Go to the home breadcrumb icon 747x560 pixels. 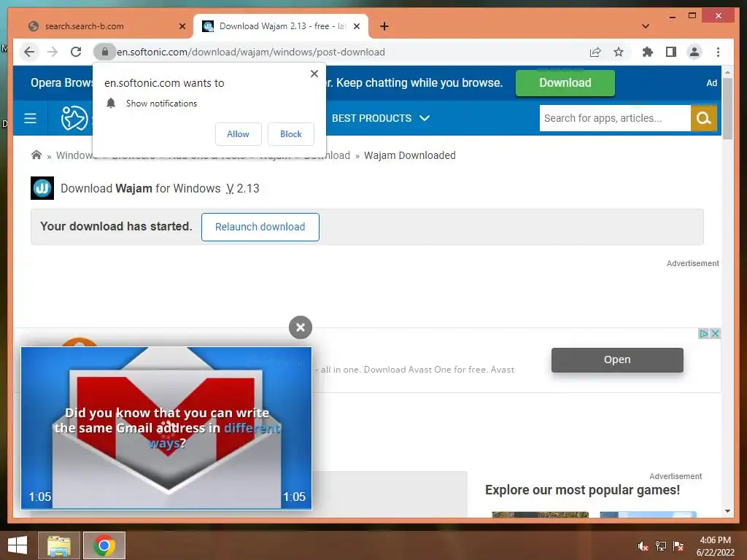point(36,155)
